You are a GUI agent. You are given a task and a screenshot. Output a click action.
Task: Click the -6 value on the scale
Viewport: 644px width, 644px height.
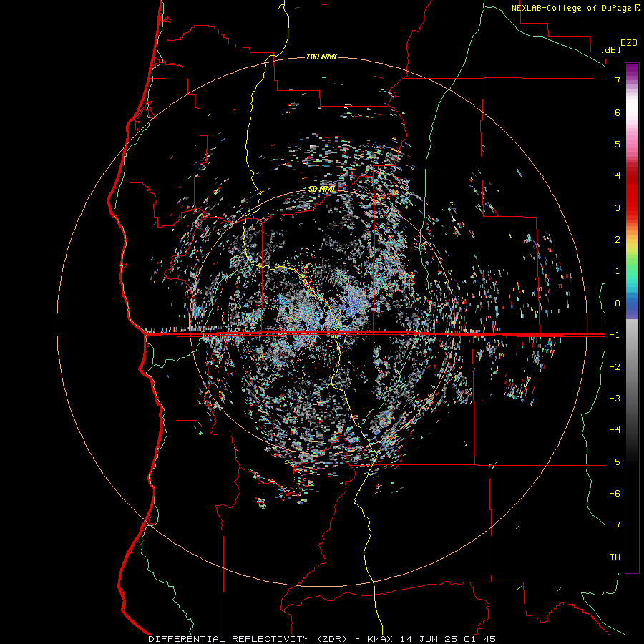[x=615, y=493]
